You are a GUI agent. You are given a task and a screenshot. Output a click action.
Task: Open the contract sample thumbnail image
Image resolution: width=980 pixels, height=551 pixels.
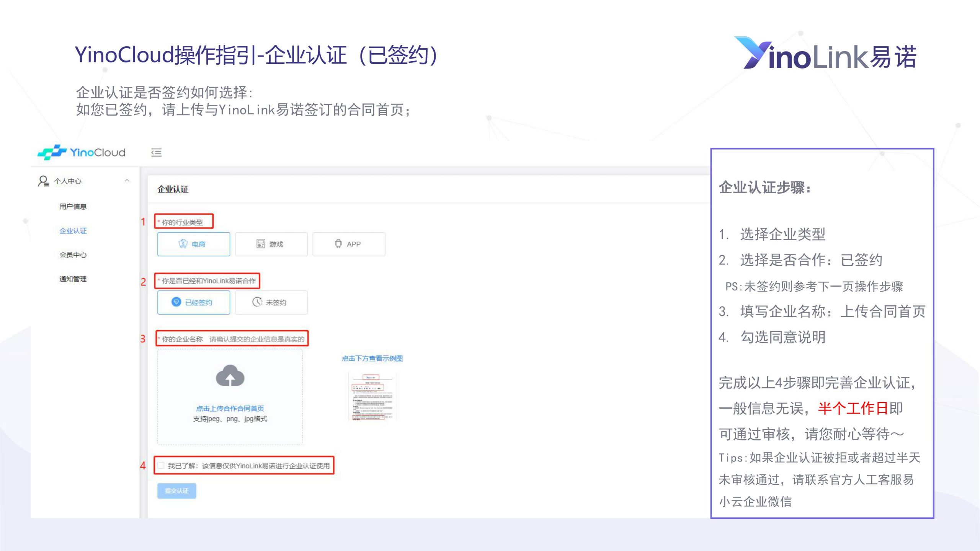pos(372,397)
